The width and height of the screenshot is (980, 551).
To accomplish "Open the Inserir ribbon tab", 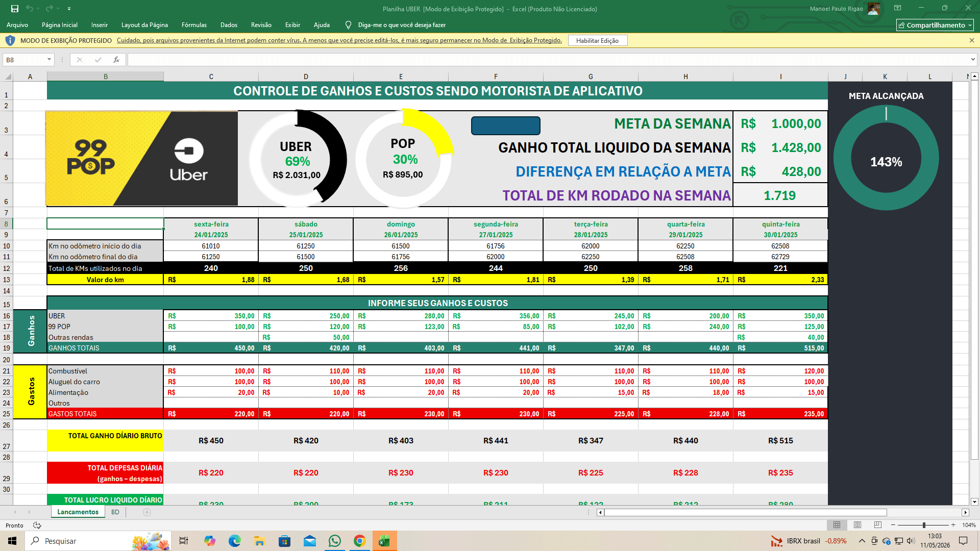I will pos(100,25).
